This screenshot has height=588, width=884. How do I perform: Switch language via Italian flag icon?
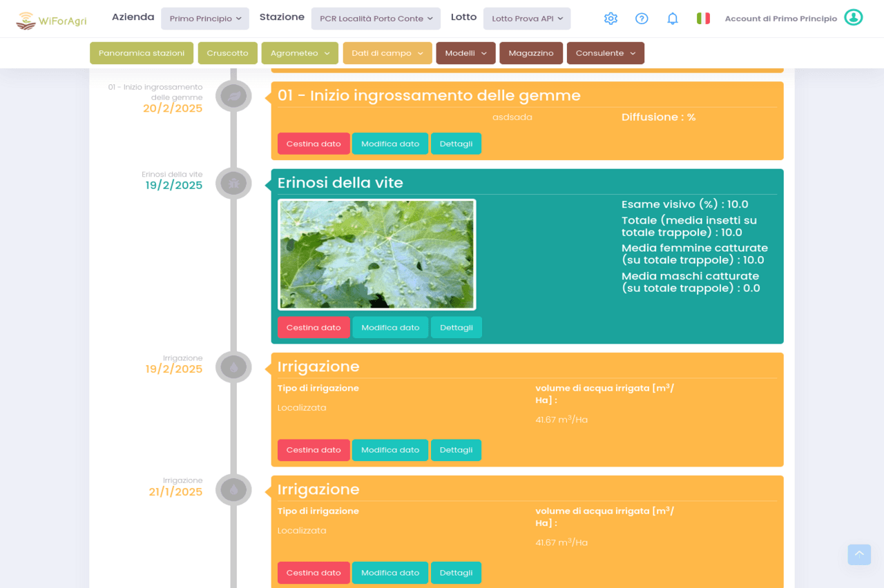click(703, 19)
